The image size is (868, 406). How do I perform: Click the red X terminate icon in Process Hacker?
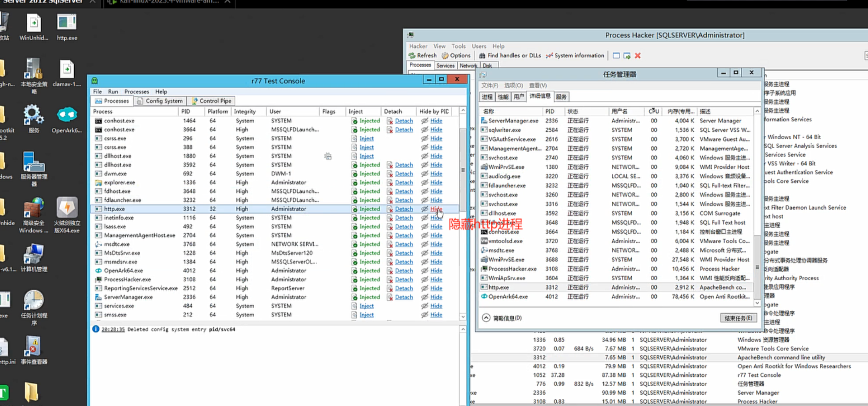point(637,55)
